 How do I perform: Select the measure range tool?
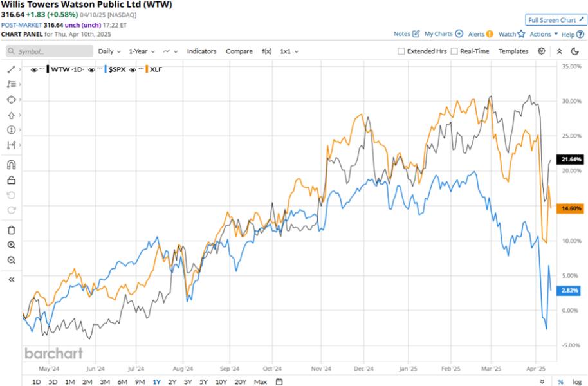click(x=11, y=145)
